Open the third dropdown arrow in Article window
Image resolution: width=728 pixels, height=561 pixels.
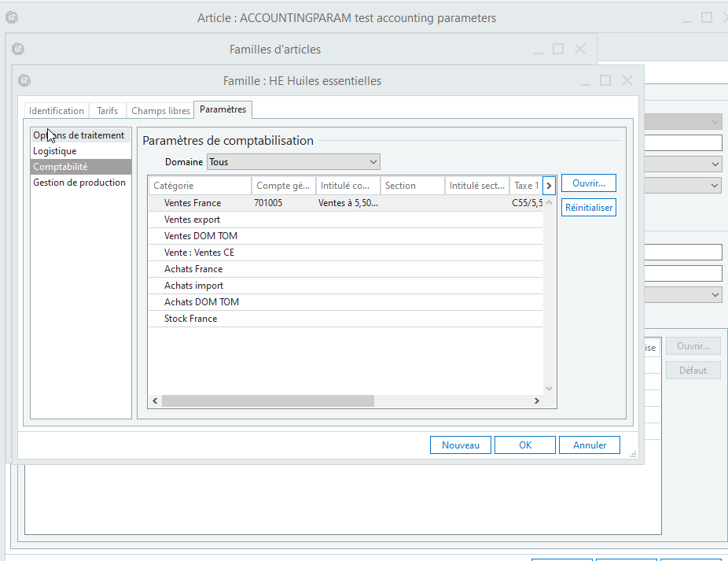point(715,186)
